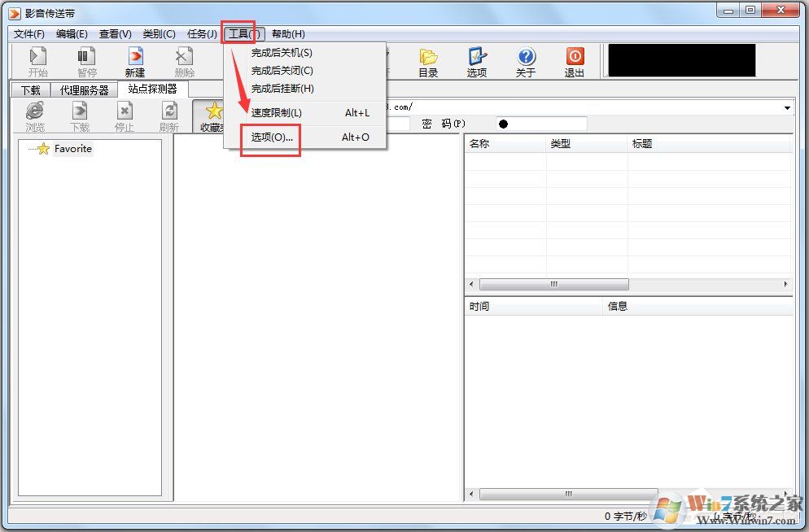Click the 浏览 (Browse) icon in site explorer
This screenshot has width=809, height=532.
point(34,115)
